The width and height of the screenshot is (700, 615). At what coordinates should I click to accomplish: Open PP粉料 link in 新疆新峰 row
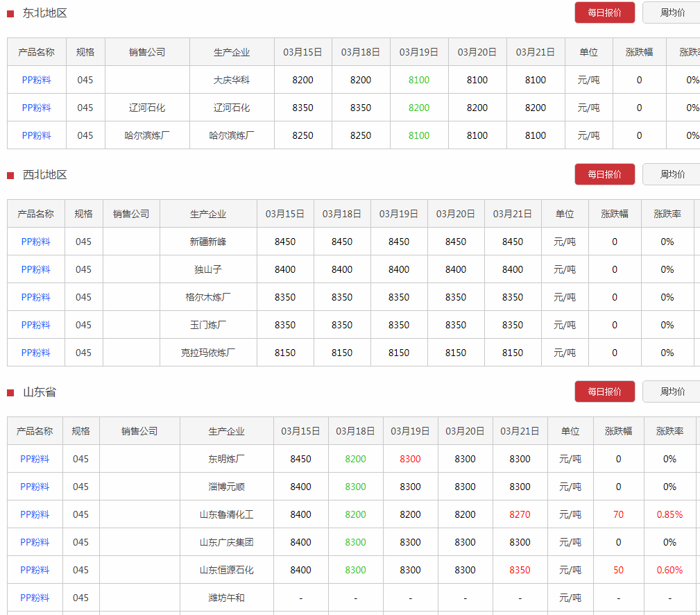(35, 242)
